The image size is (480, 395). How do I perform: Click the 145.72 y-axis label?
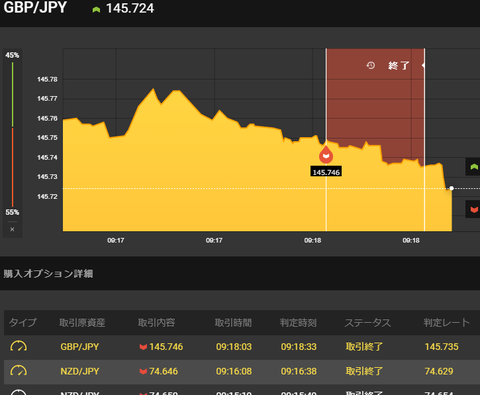point(47,197)
